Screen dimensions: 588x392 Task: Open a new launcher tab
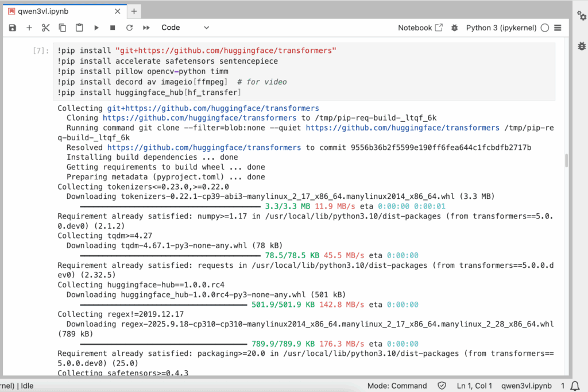[134, 11]
